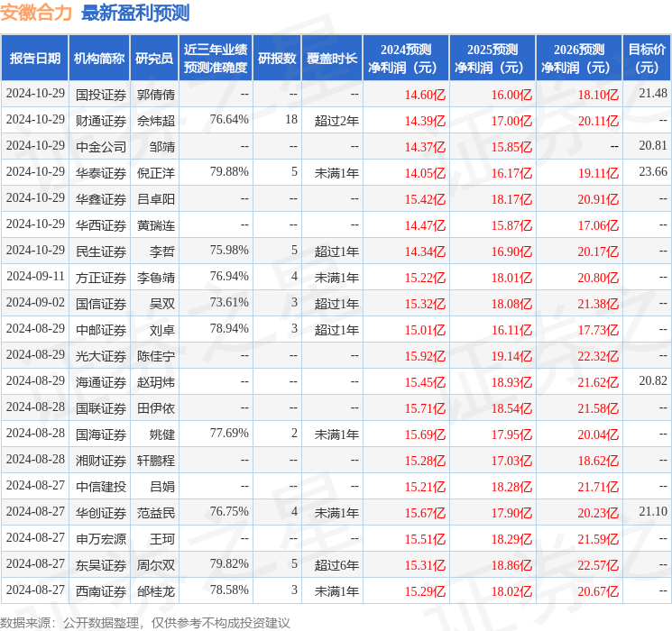Click the 机构简称 column header
672x631 pixels.
(x=99, y=59)
